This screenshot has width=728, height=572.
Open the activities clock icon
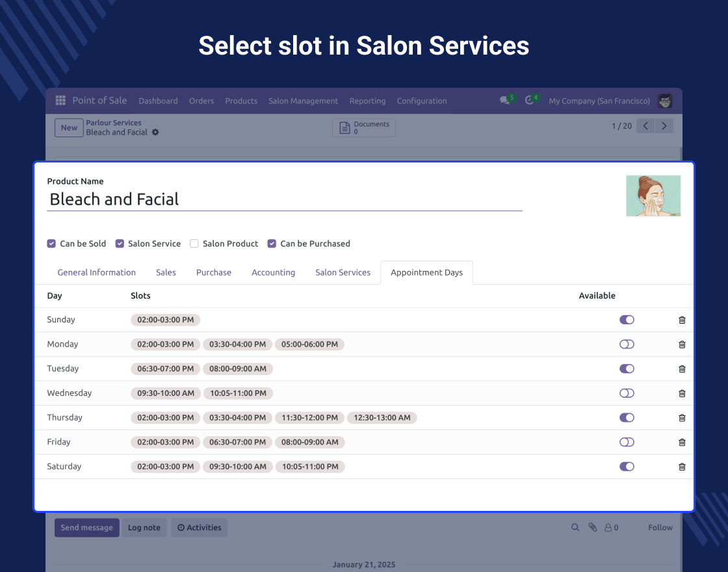(x=529, y=100)
